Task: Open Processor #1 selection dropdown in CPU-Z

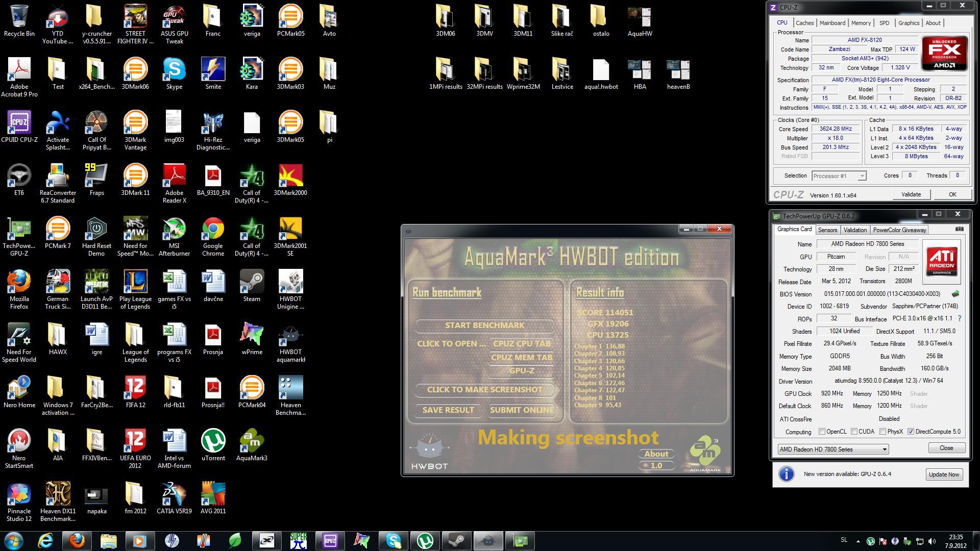Action: (x=839, y=176)
